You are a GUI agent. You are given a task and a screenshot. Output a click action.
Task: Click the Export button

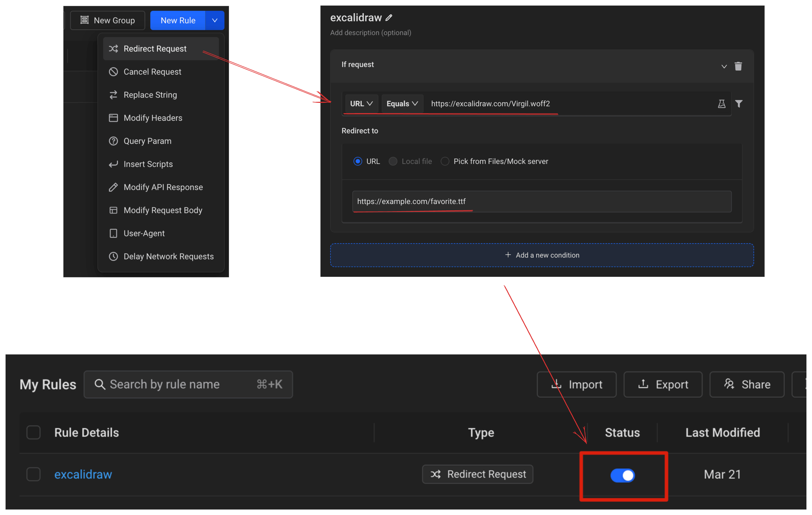pyautogui.click(x=663, y=385)
